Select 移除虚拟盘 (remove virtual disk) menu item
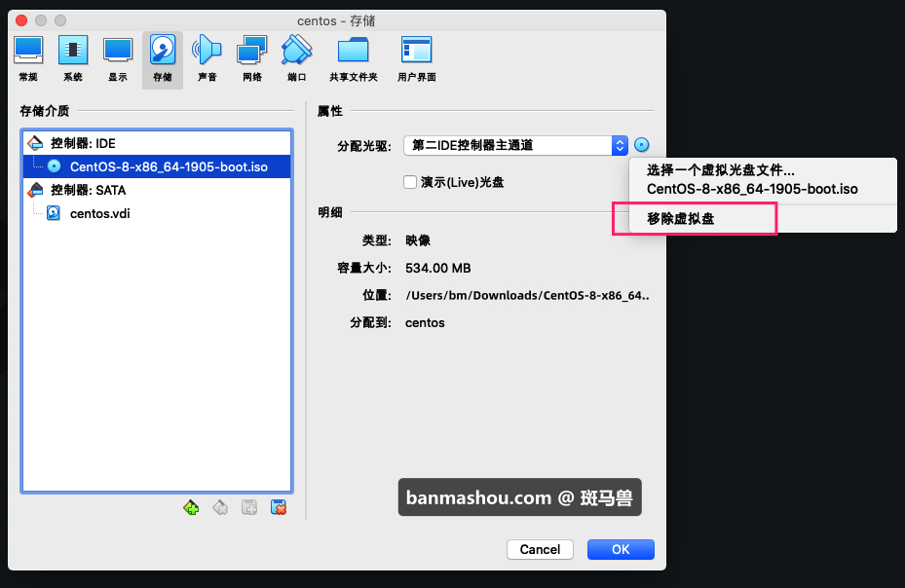Viewport: 905px width, 588px height. coord(681,219)
